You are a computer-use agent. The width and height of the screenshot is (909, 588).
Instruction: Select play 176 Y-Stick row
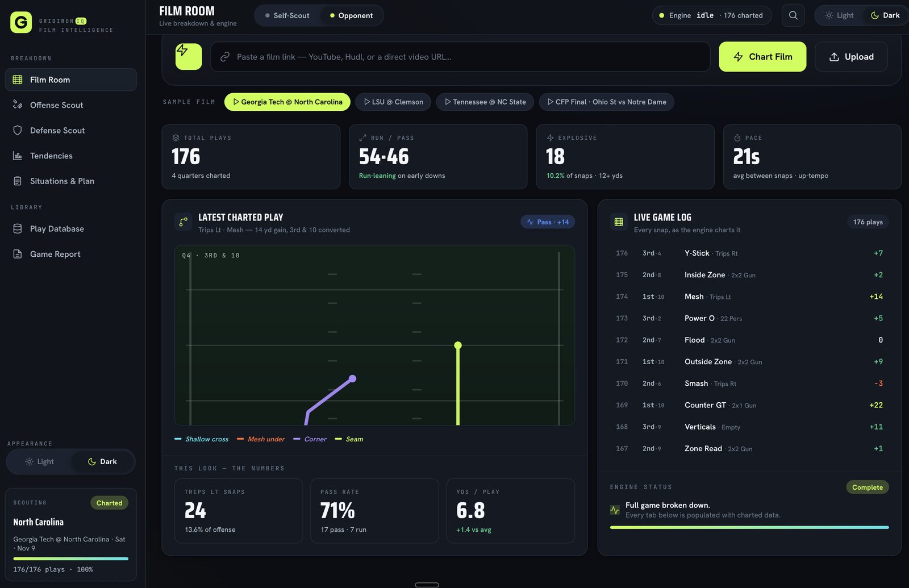coord(749,253)
